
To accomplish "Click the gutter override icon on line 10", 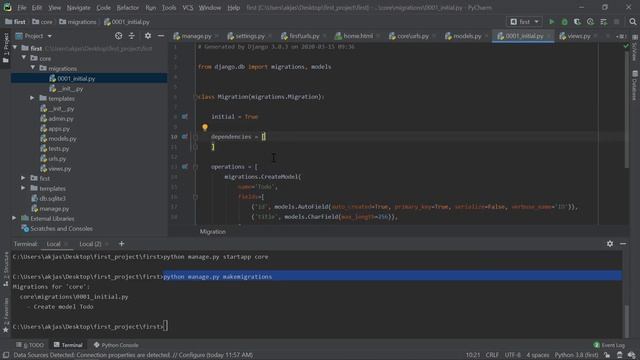I will (x=184, y=137).
